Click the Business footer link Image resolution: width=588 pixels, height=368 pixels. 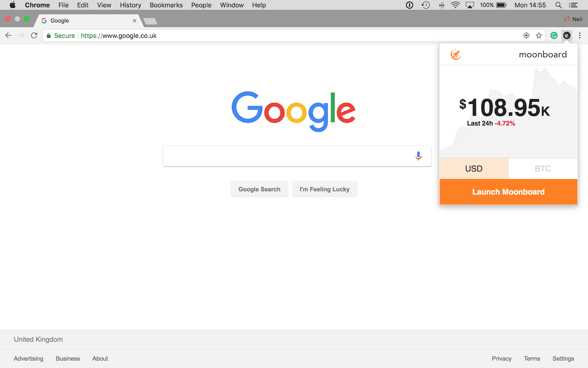click(x=68, y=358)
